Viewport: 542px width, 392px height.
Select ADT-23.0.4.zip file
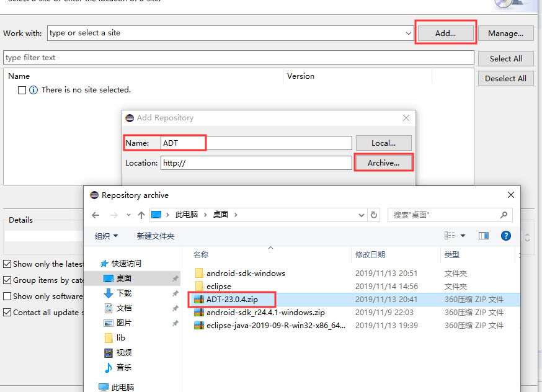(x=232, y=300)
